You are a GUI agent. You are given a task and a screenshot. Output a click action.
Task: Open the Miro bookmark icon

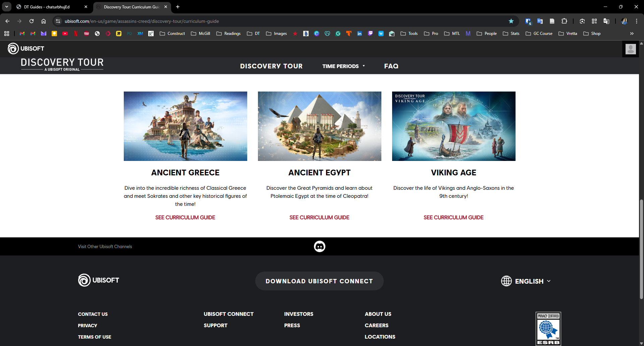[119, 34]
